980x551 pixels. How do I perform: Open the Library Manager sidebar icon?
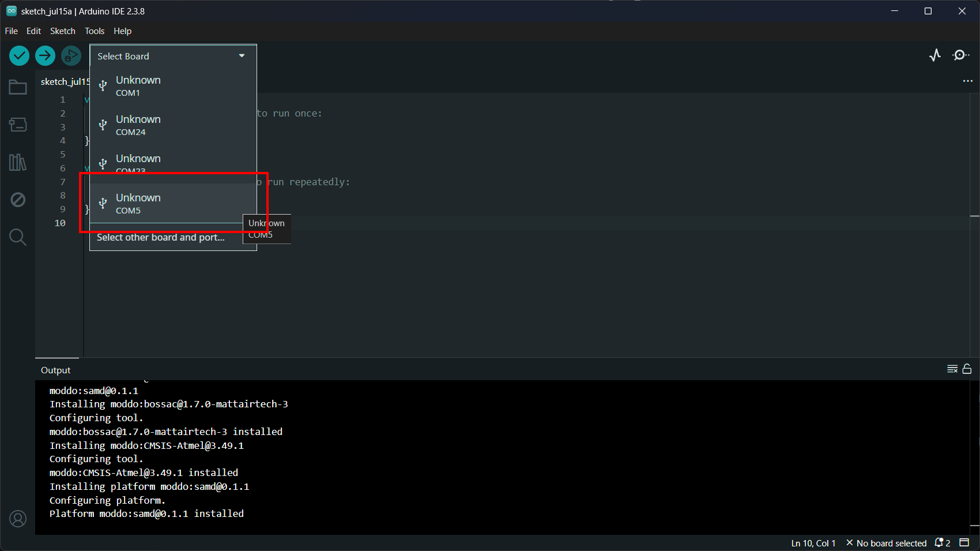[18, 162]
